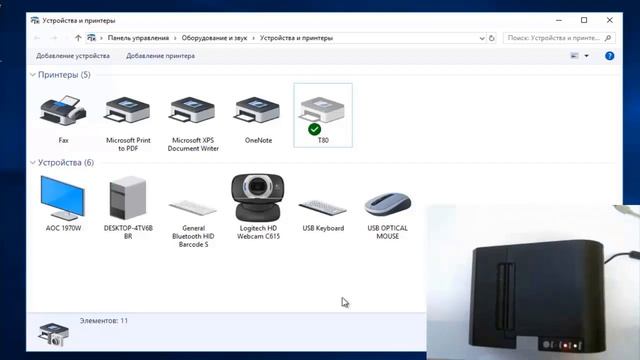640x360 pixels.
Task: Click the Устройства (6) group heading
Action: 66,163
